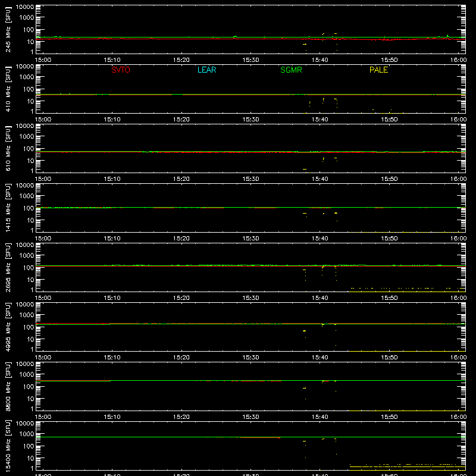Image resolution: width=476 pixels, height=476 pixels.
Task: Click 15:30 tick label below 610 MHz panel
Action: click(250, 179)
